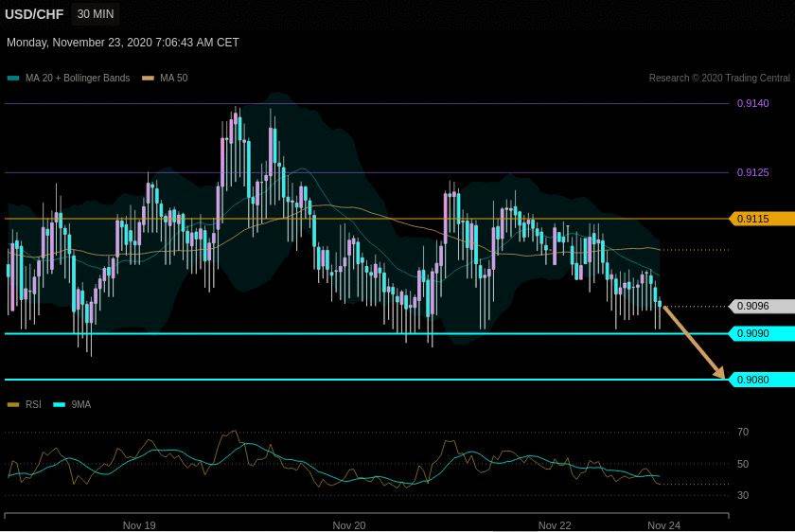The image size is (795, 532).
Task: Click the MA 50 legend color swatch
Action: 148,79
